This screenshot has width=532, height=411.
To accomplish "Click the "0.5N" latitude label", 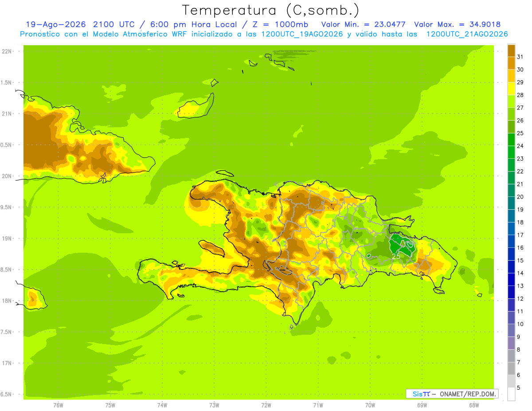I will [x=7, y=145].
